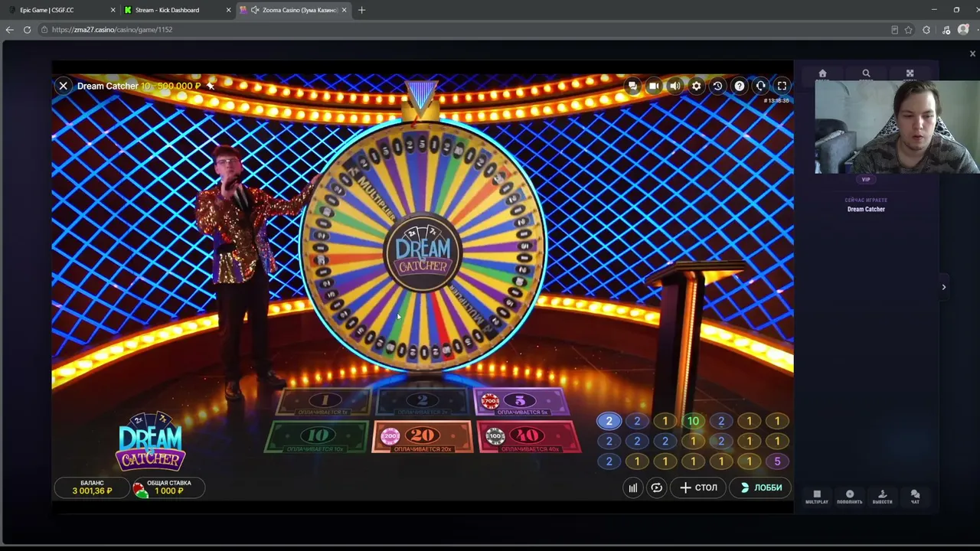Close the Stream - Kick Dashboard tab
The width and height of the screenshot is (980, 551).
pyautogui.click(x=228, y=10)
